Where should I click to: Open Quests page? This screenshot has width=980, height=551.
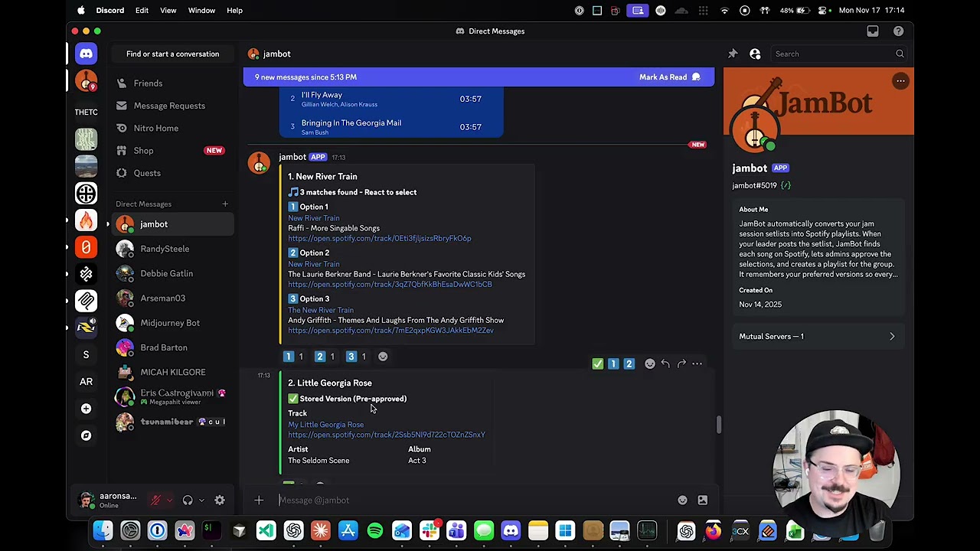tap(172, 173)
